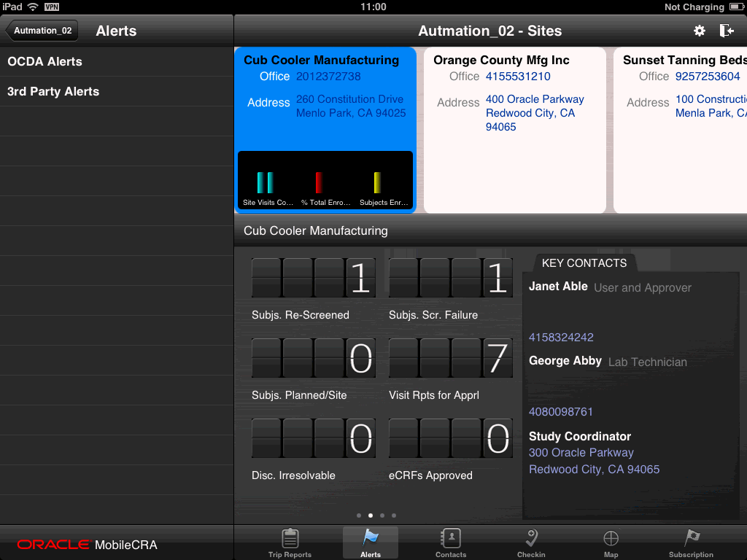Open the Trip Reports tab
The height and width of the screenshot is (560, 747).
click(290, 542)
